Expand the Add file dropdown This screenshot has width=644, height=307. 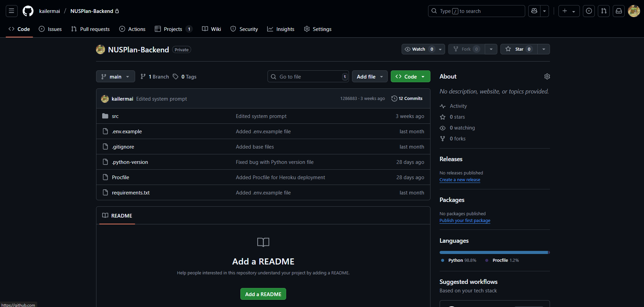[369, 76]
